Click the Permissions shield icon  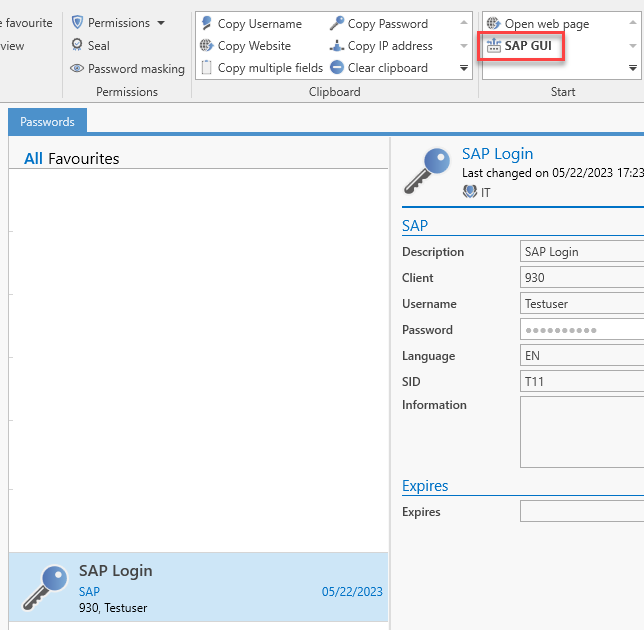tap(77, 22)
